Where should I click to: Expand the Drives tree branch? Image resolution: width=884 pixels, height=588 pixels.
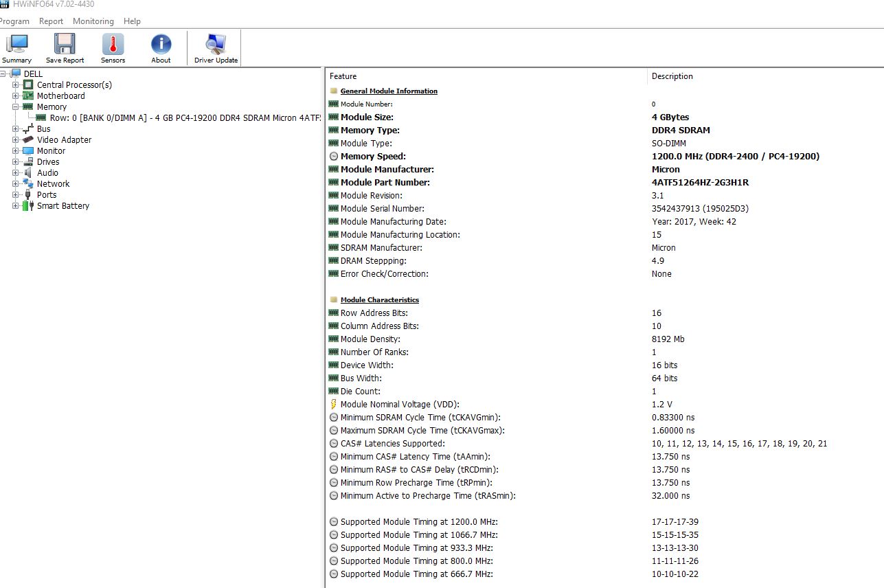click(16, 162)
